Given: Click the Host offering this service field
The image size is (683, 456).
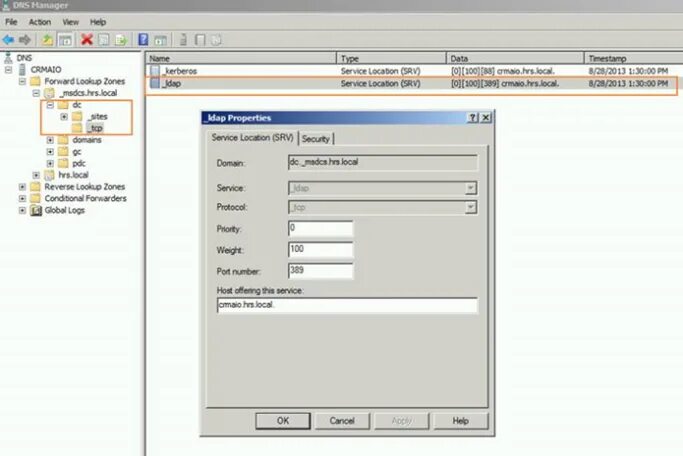Looking at the screenshot, I should [x=347, y=305].
